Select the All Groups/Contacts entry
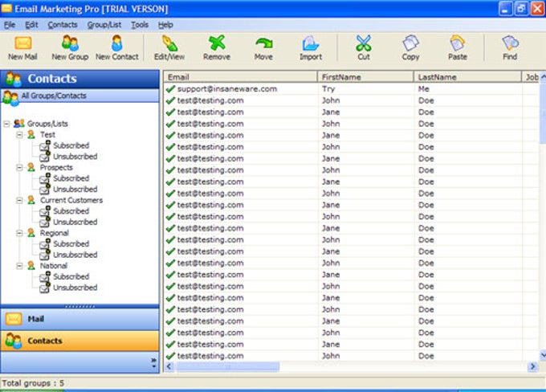Viewport: 546px width, 392px height. pyautogui.click(x=80, y=96)
